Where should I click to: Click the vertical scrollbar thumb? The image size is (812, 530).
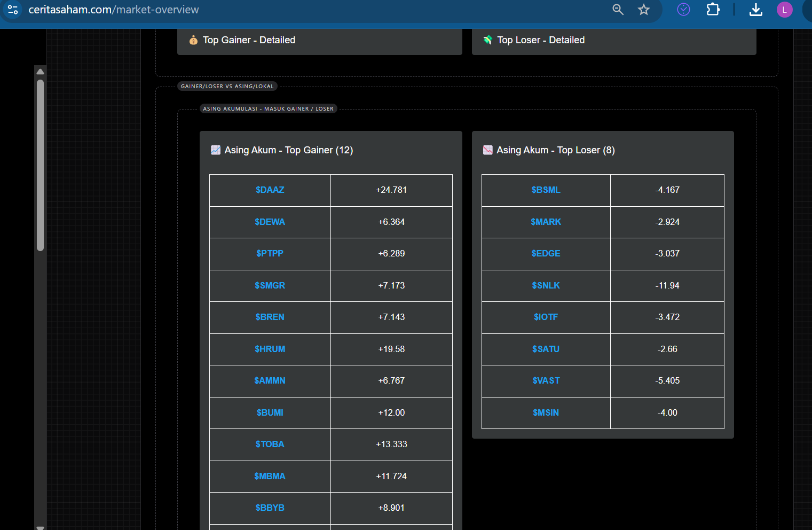coord(40,165)
